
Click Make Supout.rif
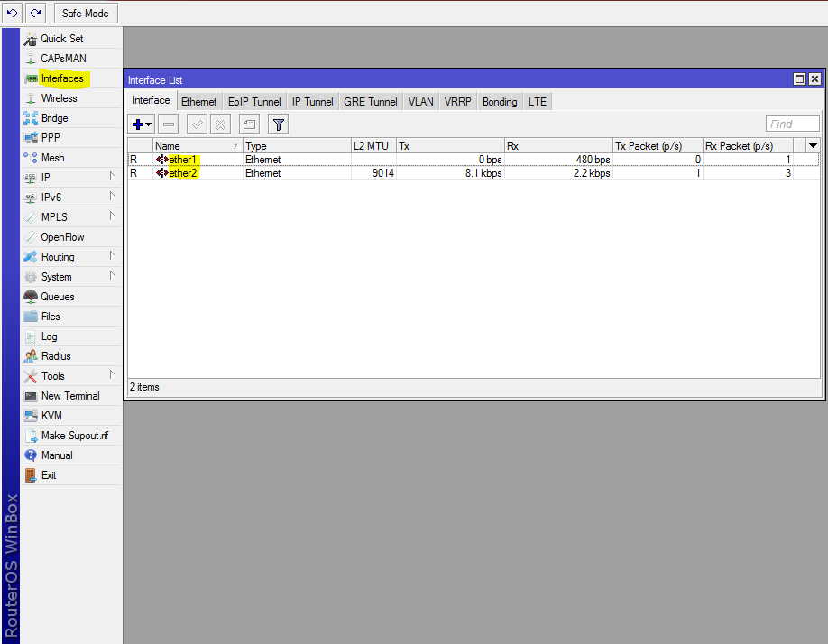click(71, 436)
